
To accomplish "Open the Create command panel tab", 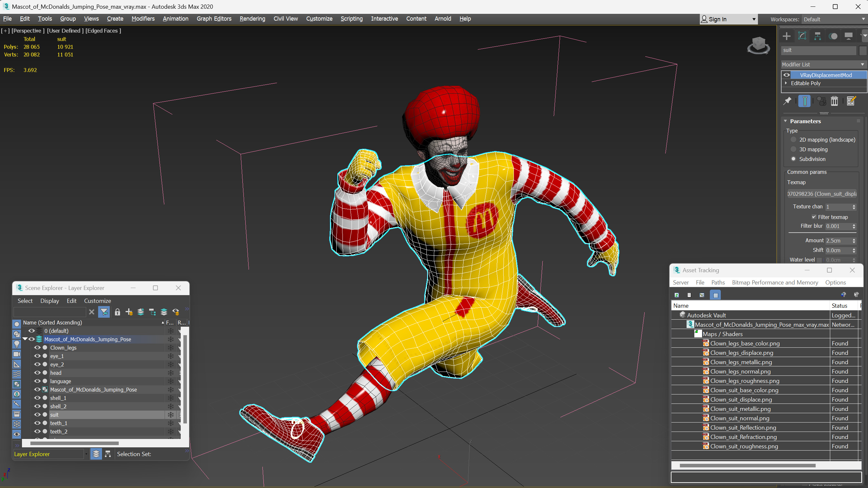I will tap(786, 36).
